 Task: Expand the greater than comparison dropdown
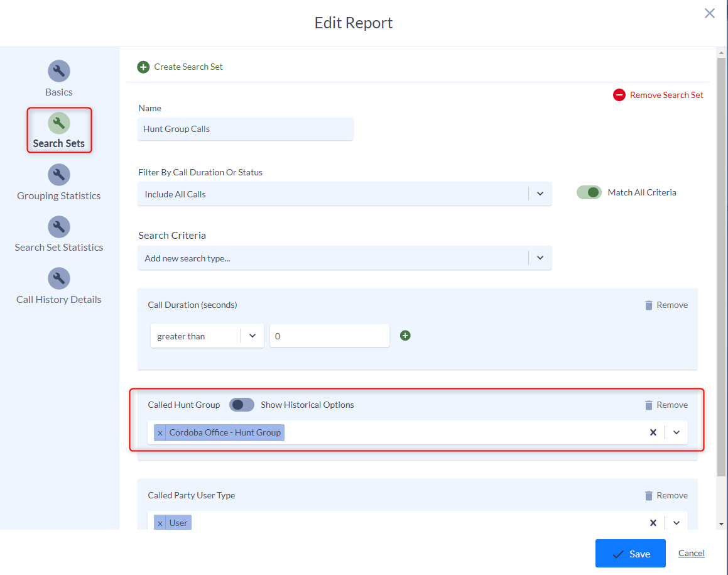pyautogui.click(x=253, y=336)
